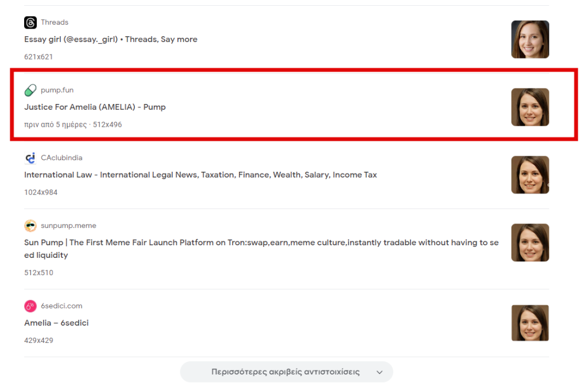588x386 pixels.
Task: Click the Threads site favicon
Action: pyautogui.click(x=30, y=22)
